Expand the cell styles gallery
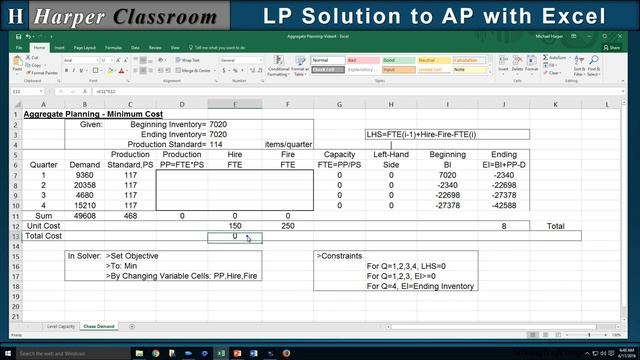The height and width of the screenshot is (360, 640). pos(490,72)
